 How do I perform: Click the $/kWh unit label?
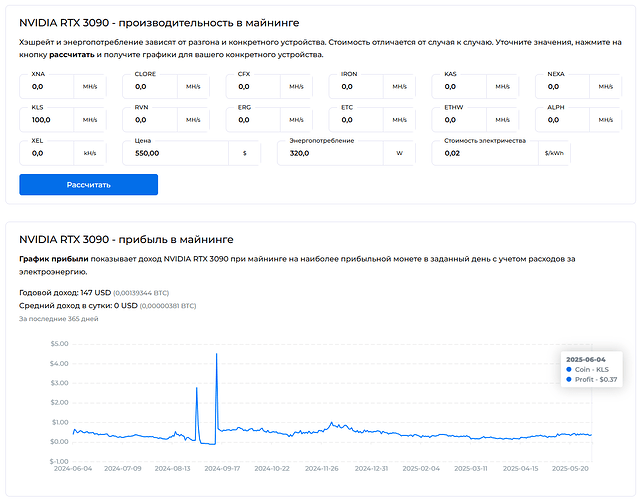tap(554, 153)
